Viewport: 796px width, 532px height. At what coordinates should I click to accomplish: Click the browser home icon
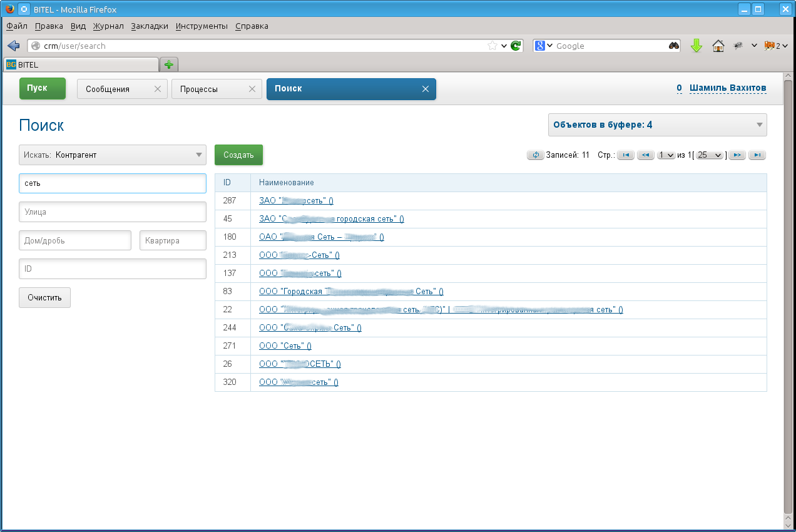[x=718, y=46]
